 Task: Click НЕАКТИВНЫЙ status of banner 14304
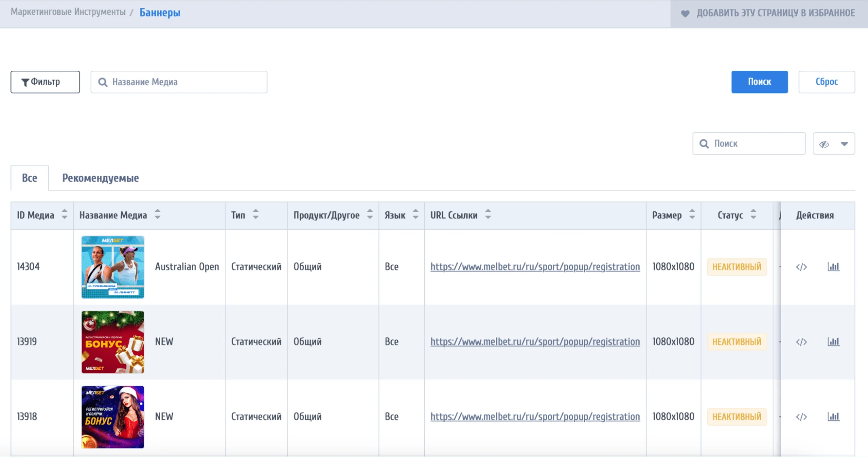[737, 267]
